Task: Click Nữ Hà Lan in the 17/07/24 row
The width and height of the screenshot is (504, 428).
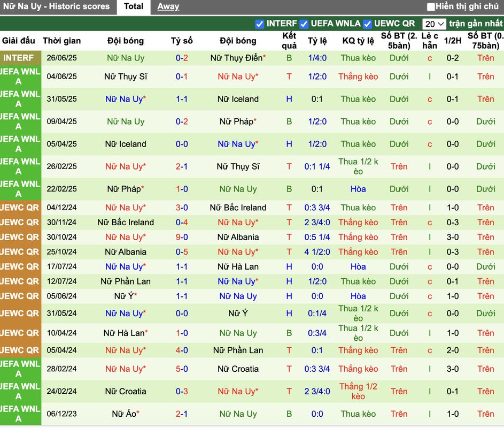Action: pyautogui.click(x=238, y=267)
